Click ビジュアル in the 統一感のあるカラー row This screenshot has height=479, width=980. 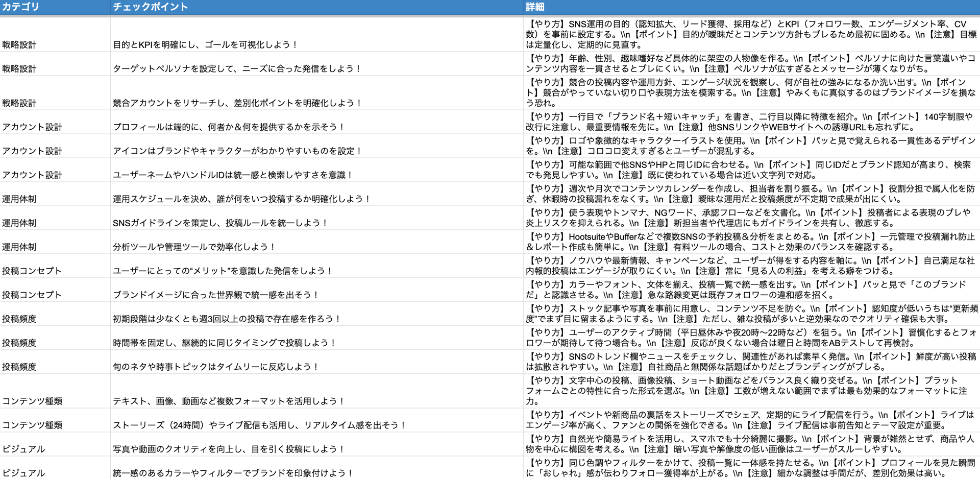23,473
